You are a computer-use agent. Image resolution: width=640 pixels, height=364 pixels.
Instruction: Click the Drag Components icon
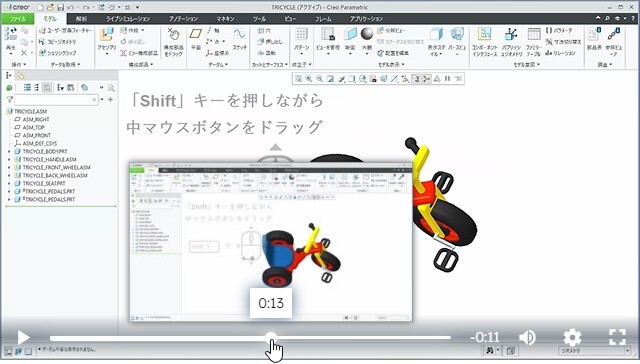pyautogui.click(x=173, y=34)
